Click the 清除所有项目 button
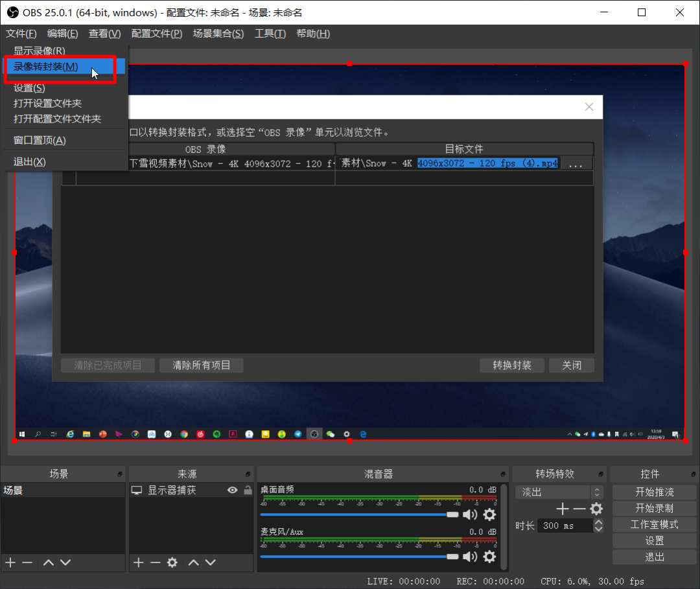Screen dimensions: 700x589 pyautogui.click(x=202, y=365)
